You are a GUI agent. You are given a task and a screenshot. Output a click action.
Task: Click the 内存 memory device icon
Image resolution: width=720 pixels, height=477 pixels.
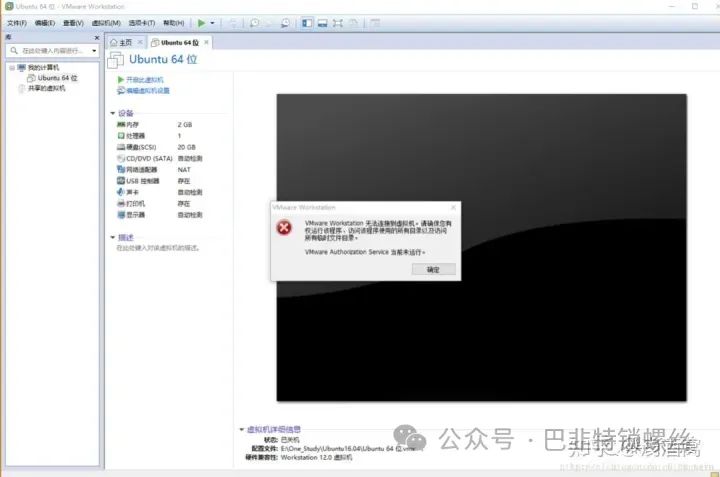[121, 124]
